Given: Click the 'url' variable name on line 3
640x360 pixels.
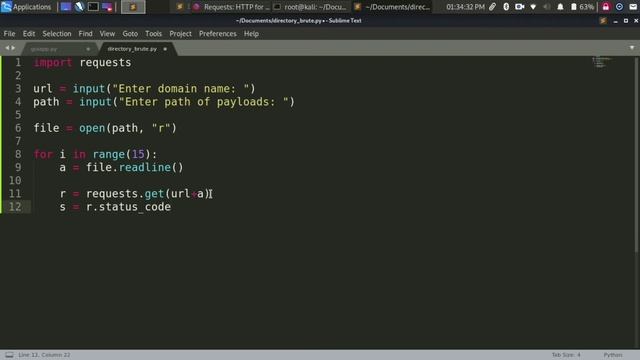Looking at the screenshot, I should click(x=43, y=89).
